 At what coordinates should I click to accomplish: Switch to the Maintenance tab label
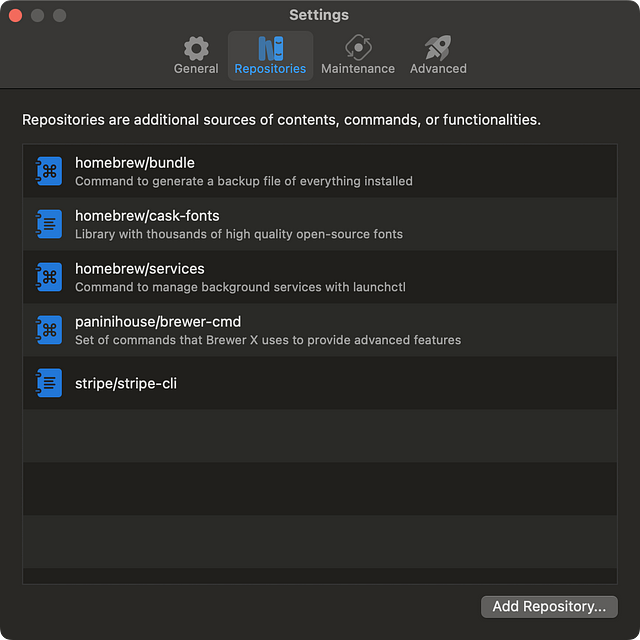[358, 69]
